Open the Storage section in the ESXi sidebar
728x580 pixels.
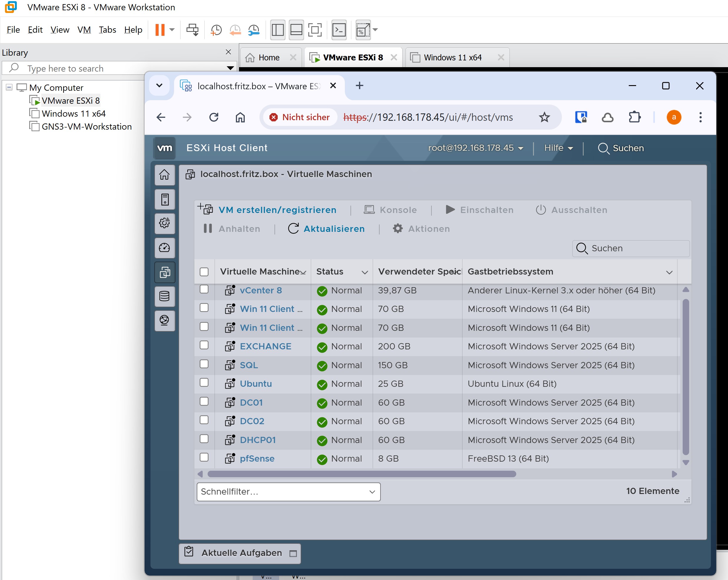164,296
